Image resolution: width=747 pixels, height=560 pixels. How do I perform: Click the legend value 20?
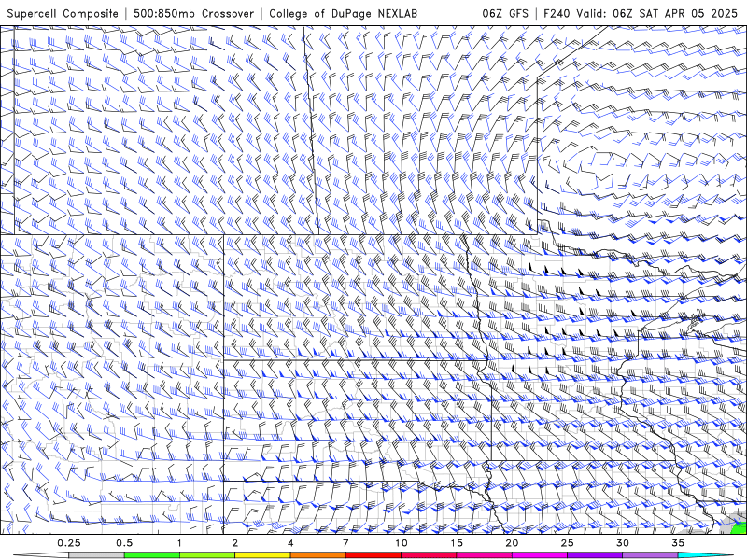click(512, 543)
